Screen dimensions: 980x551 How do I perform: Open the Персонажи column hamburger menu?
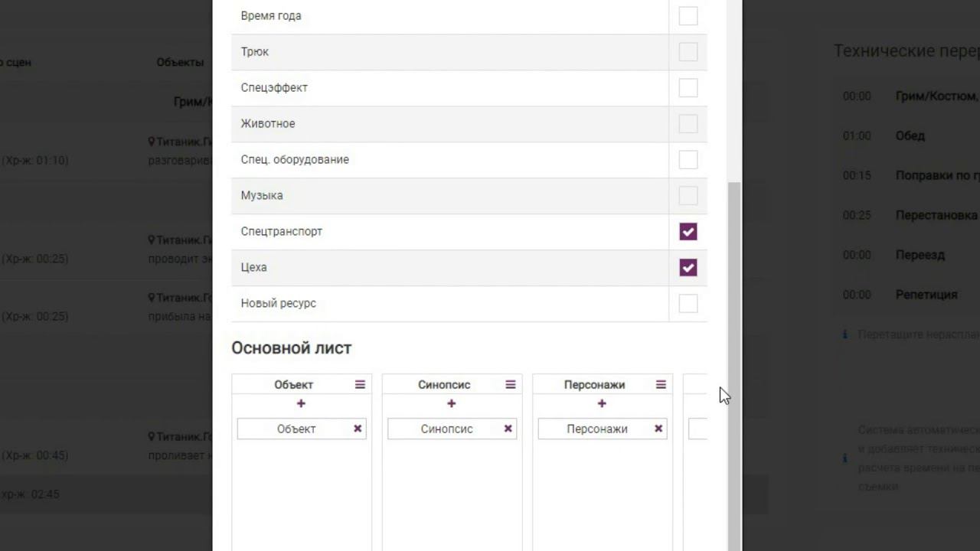click(x=661, y=385)
